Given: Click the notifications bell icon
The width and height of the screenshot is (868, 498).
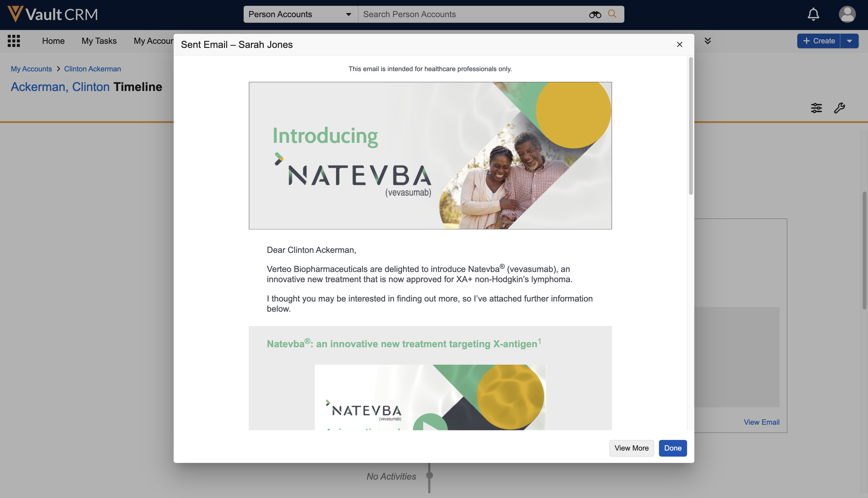Looking at the screenshot, I should tap(813, 14).
